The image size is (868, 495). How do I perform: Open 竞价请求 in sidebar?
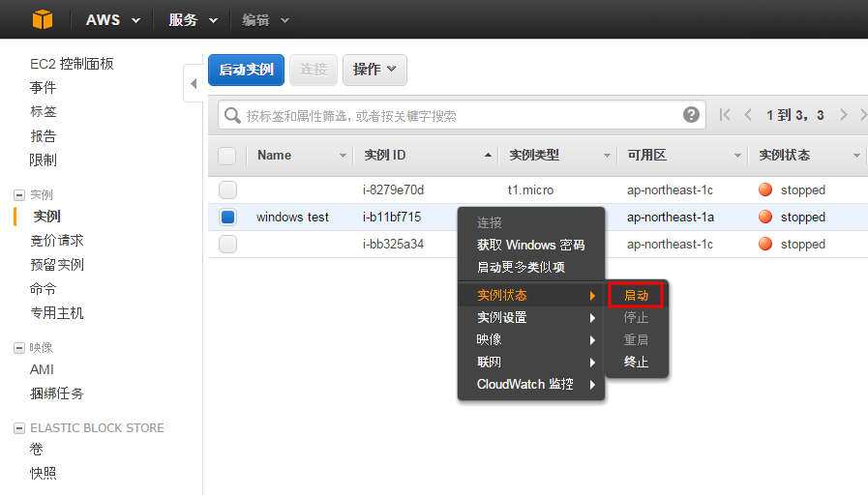[57, 240]
